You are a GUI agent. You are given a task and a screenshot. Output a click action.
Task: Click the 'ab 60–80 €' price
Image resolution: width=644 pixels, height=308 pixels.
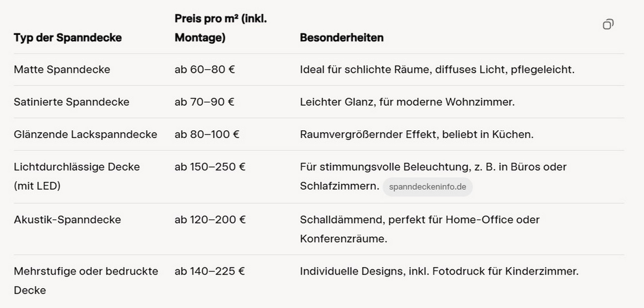pyautogui.click(x=205, y=70)
